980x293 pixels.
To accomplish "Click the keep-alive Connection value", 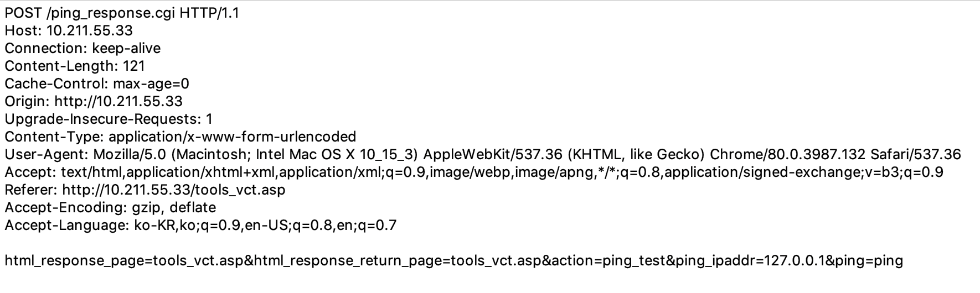I will [x=126, y=48].
